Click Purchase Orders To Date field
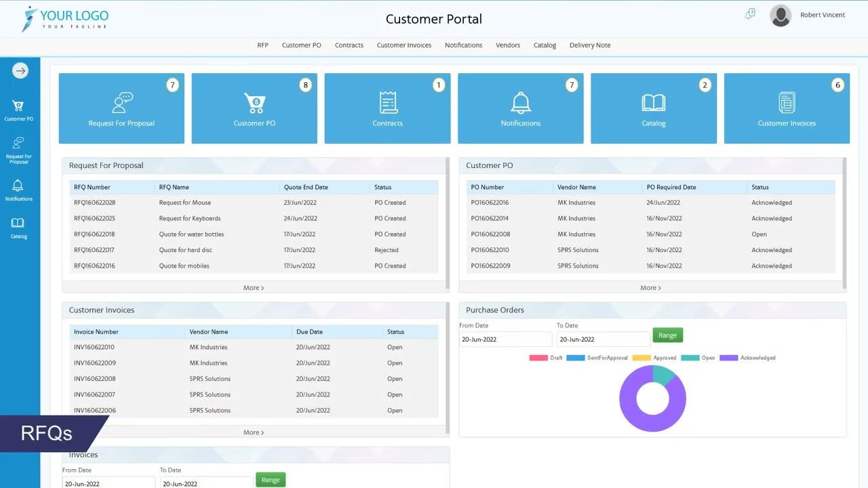 coord(604,340)
